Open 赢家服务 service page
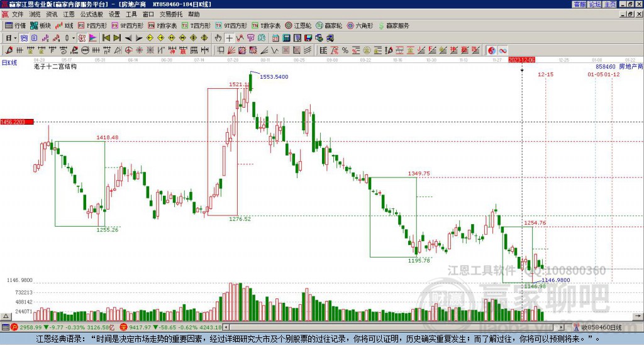This screenshot has height=345, width=644. (394, 25)
